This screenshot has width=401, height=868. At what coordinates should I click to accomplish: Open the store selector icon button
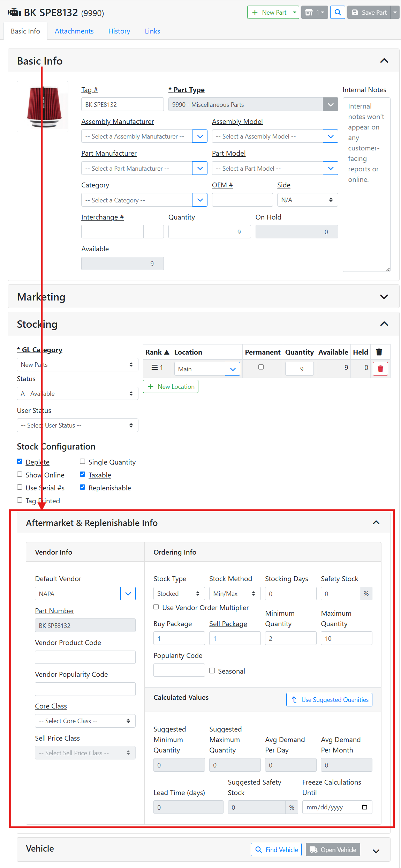click(x=314, y=13)
